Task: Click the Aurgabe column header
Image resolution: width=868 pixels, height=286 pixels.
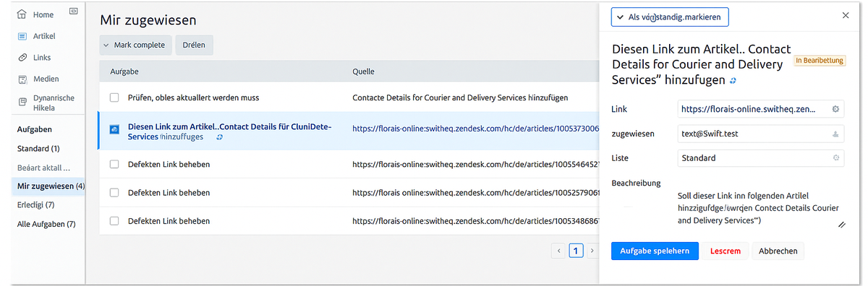Action: 124,72
